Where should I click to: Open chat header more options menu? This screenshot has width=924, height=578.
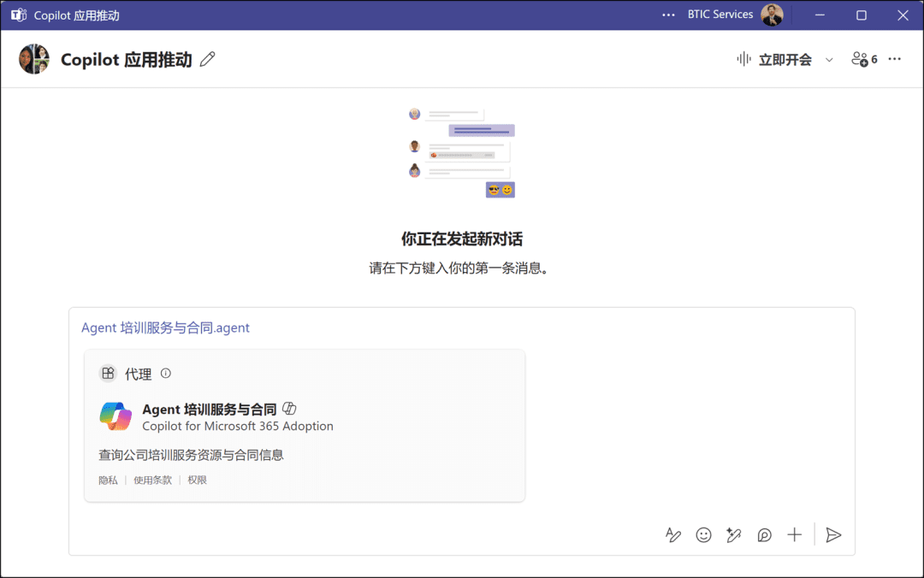[x=895, y=59]
